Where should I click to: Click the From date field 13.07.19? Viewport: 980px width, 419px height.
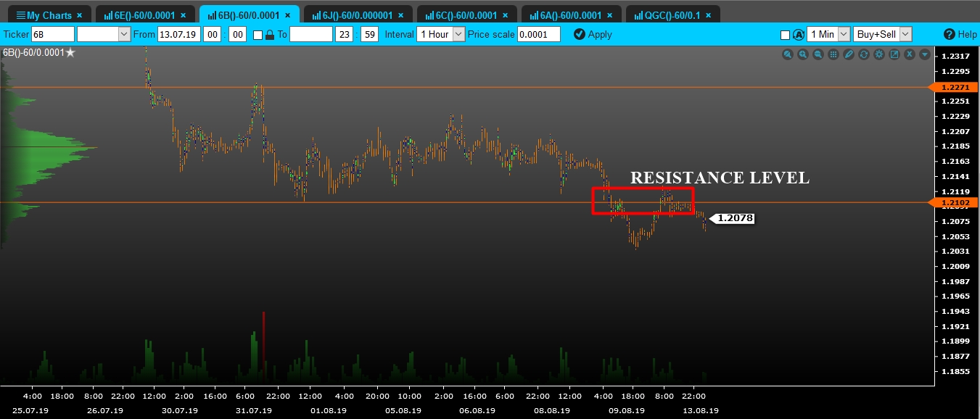[179, 34]
